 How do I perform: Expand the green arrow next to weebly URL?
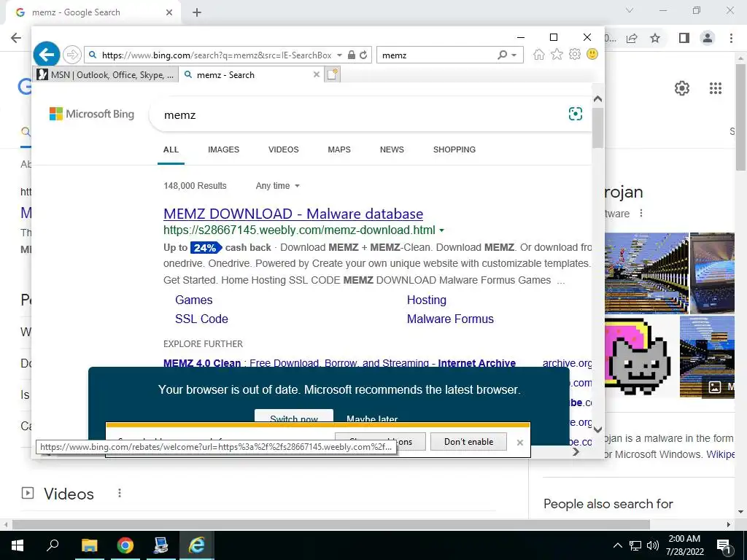pos(441,230)
